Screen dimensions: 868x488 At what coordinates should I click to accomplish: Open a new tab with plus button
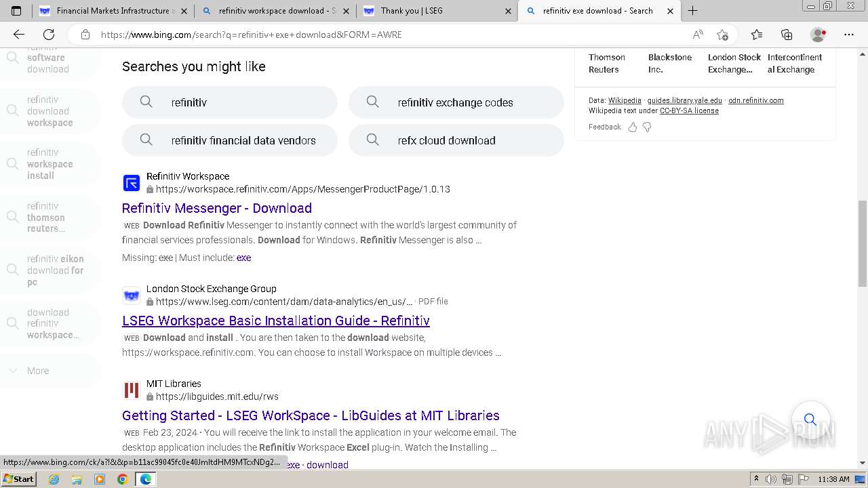pos(692,11)
